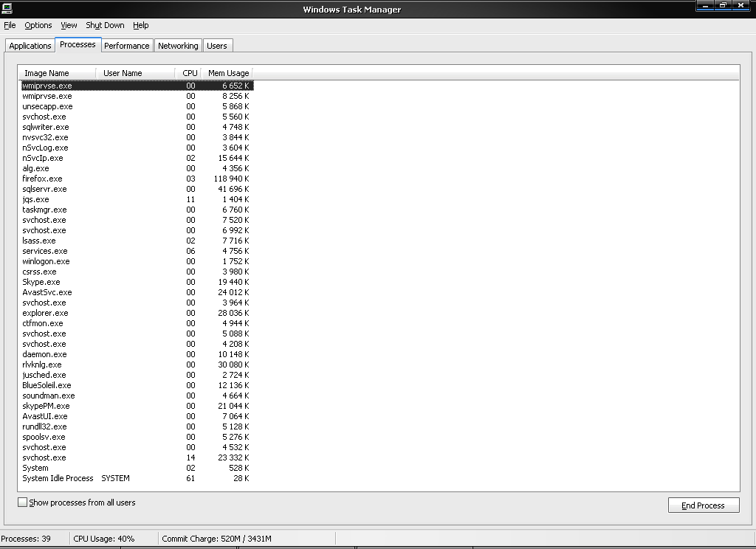Switch to the Performance tab

[x=126, y=46]
